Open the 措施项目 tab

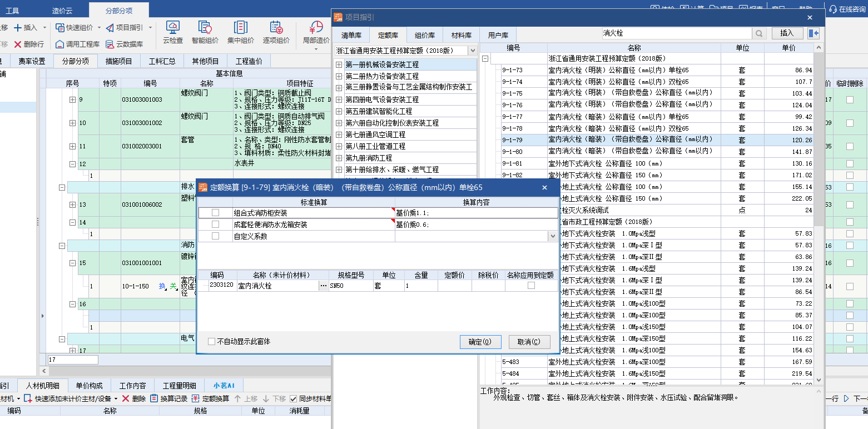(x=119, y=61)
